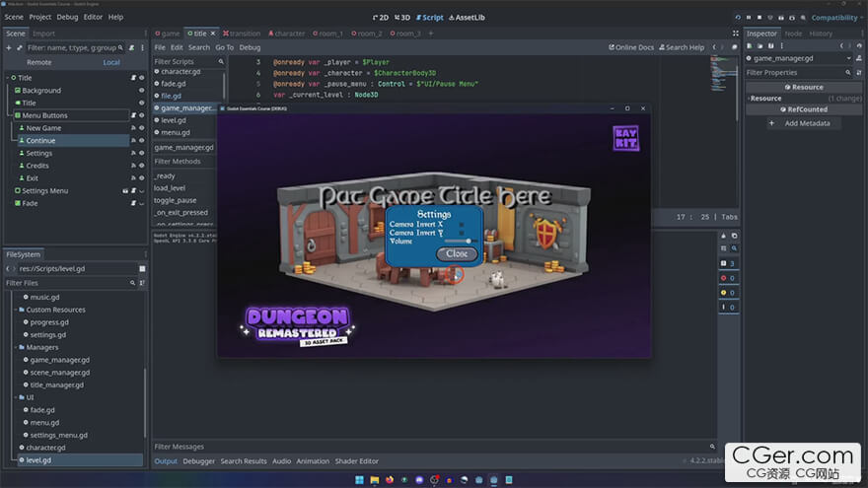The image size is (868, 488).
Task: Create new resource icon in Inspector
Action: (749, 46)
